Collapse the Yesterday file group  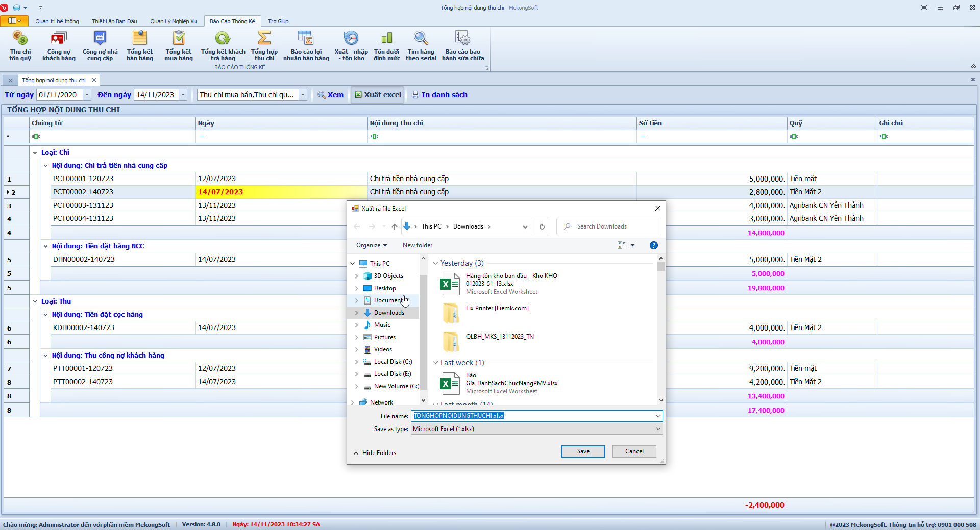(x=435, y=263)
